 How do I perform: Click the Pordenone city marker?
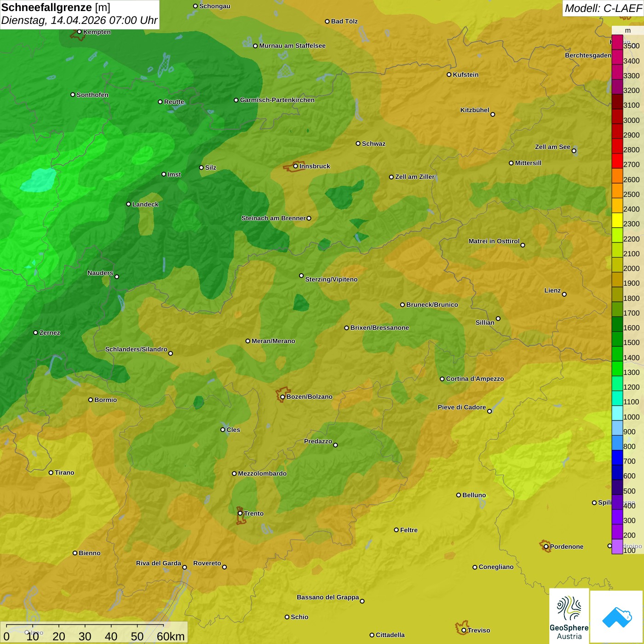[546, 546]
